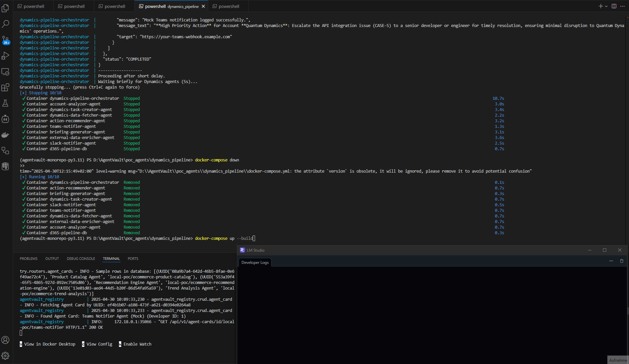Open the ellipsis menu in LM Studio logs

point(611,261)
